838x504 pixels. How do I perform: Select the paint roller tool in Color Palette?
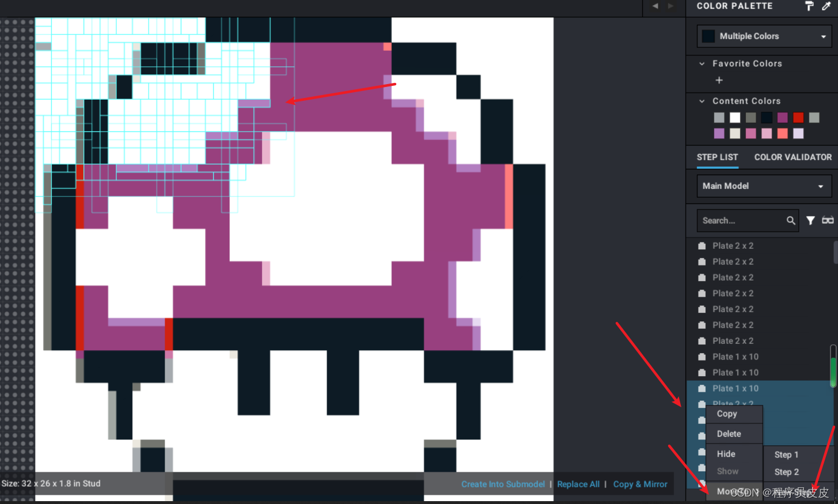[809, 6]
